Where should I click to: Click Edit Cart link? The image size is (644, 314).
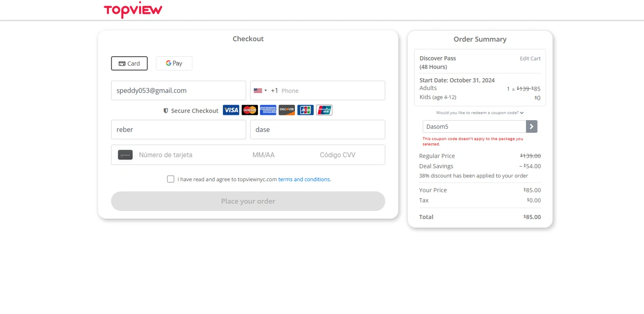530,58
